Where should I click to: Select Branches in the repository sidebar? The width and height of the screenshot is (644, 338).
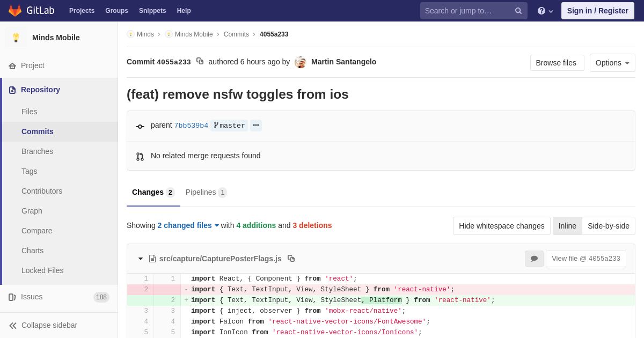pyautogui.click(x=37, y=151)
